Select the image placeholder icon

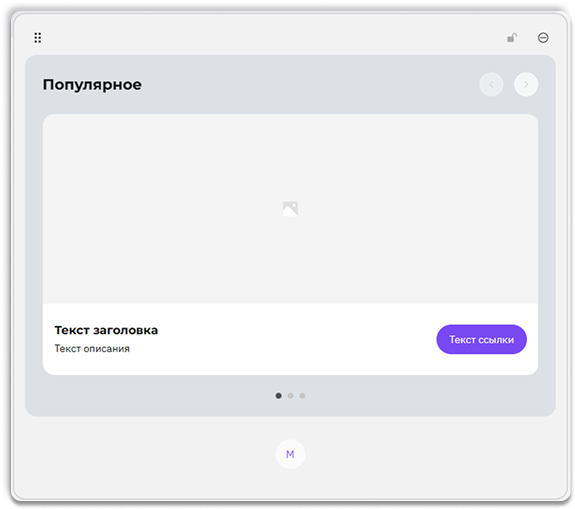(x=290, y=209)
